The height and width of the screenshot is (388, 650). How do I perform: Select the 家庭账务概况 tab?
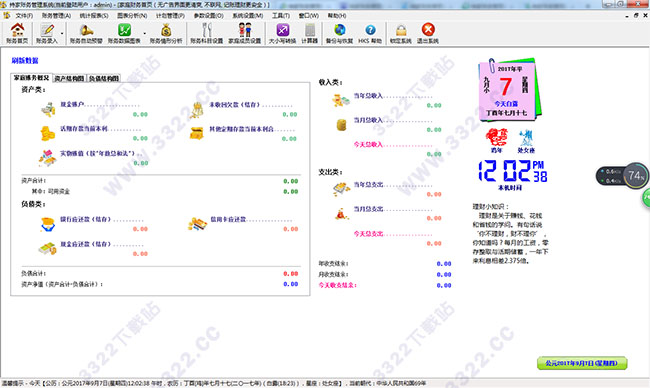pyautogui.click(x=31, y=78)
